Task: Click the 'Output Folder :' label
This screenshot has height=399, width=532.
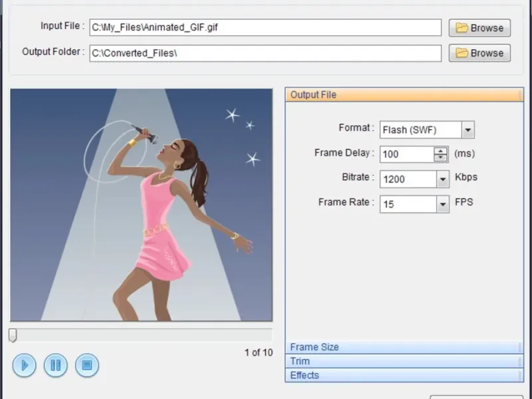Action: pos(53,52)
